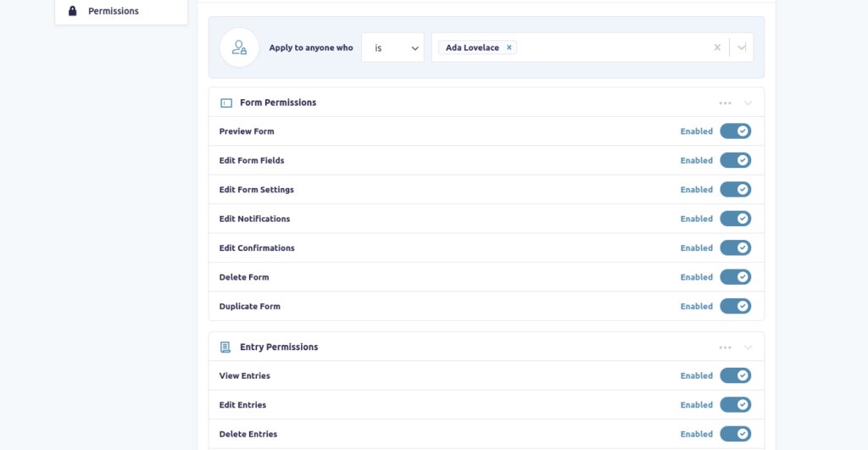
Task: Click the Delete Entries label
Action: [x=248, y=434]
